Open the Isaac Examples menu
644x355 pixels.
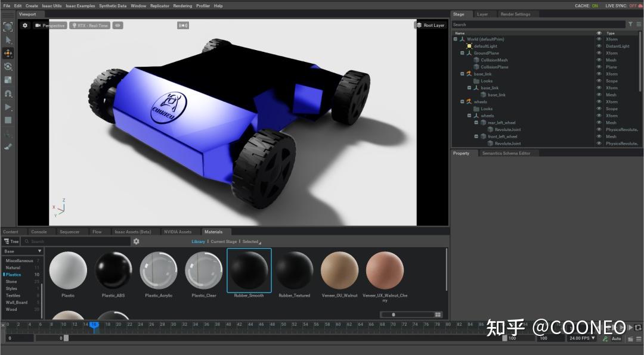coord(80,6)
